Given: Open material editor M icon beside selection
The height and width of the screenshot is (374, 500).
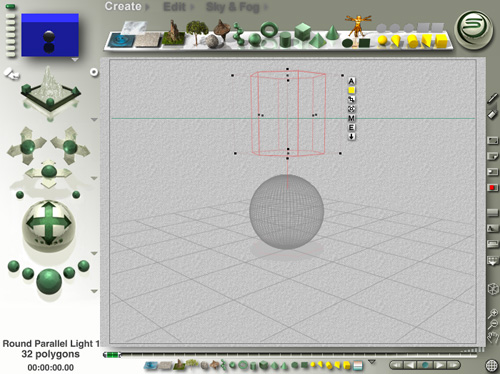Looking at the screenshot, I should click(351, 118).
